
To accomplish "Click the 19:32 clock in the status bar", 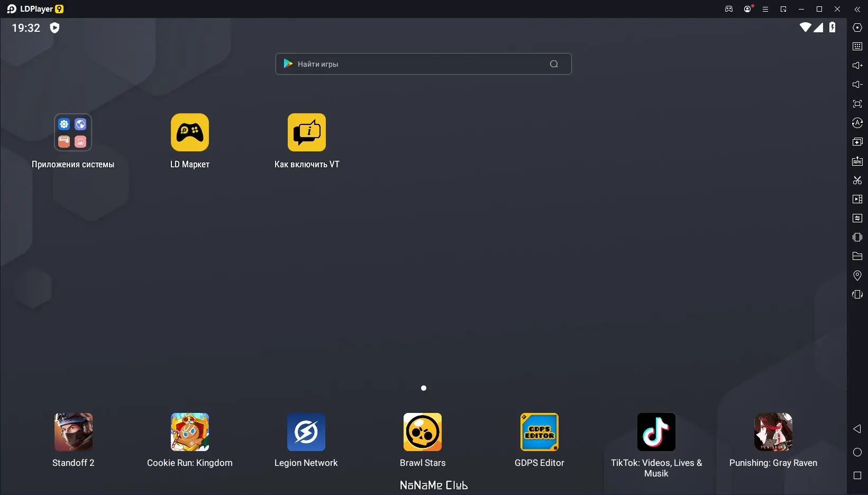I will pyautogui.click(x=26, y=28).
